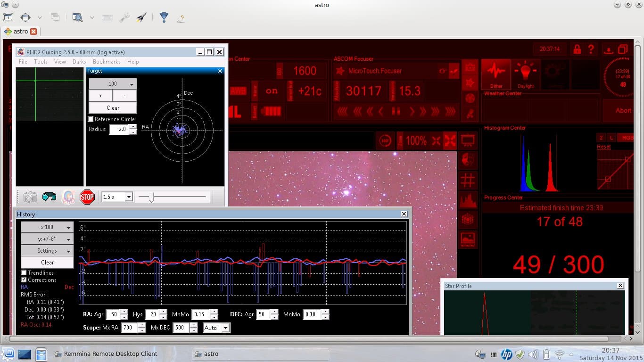This screenshot has height=362, width=644.
Task: Click Clear in the Target panel
Action: pyautogui.click(x=113, y=107)
